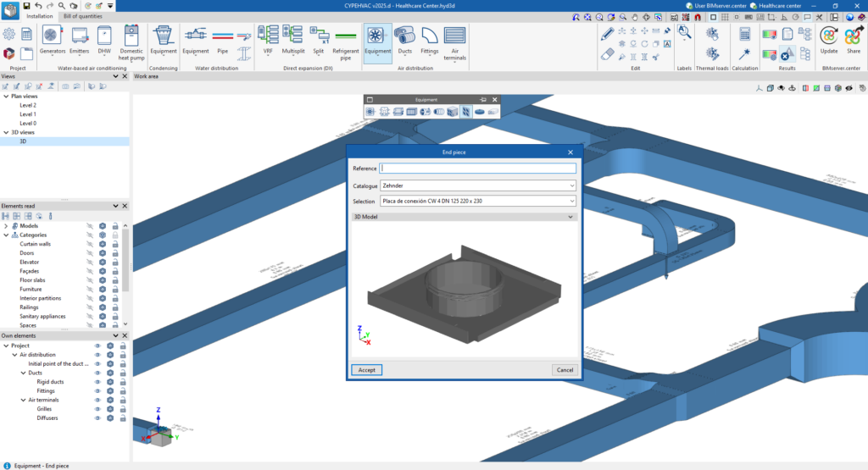Collapse the Categories tree node
This screenshot has height=470, width=868.
pos(6,235)
